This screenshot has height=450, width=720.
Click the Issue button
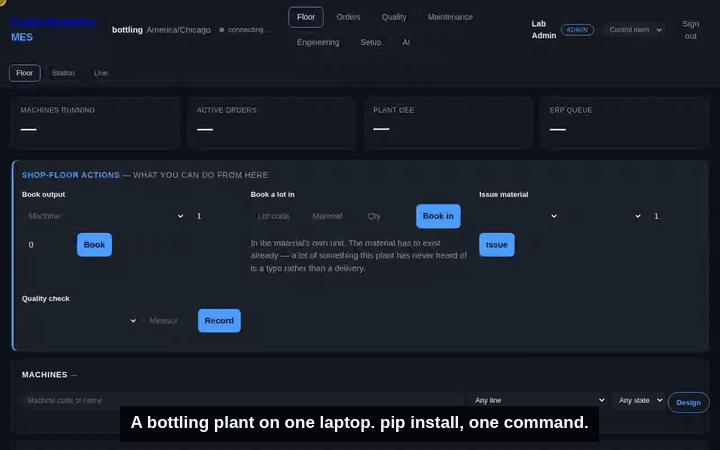coord(497,245)
